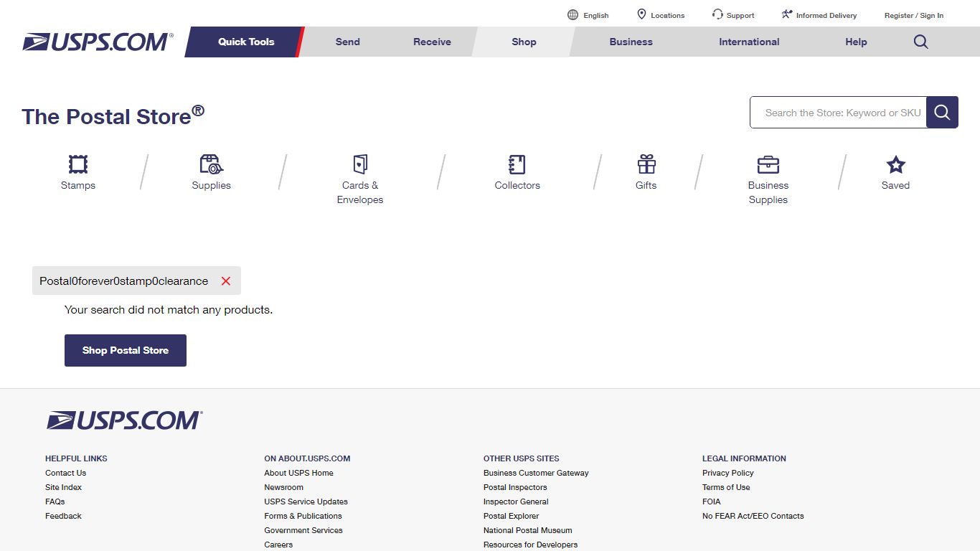Image resolution: width=980 pixels, height=551 pixels.
Task: Open site search magnifier in navigation bar
Action: (x=921, y=42)
